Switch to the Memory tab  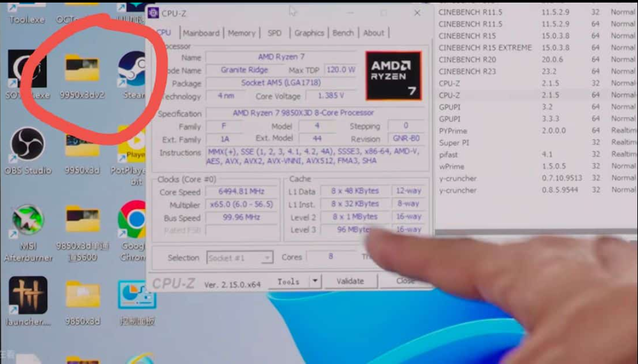[x=241, y=33]
